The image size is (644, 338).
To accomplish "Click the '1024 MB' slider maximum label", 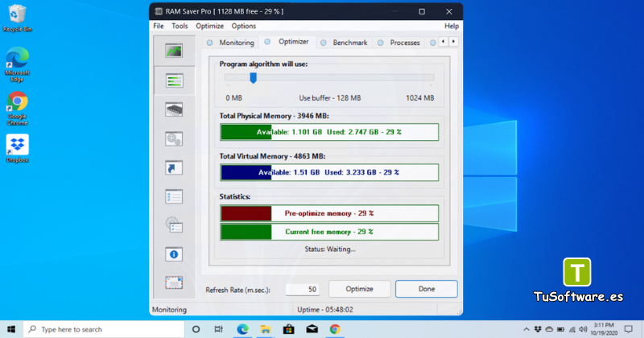I will point(419,98).
